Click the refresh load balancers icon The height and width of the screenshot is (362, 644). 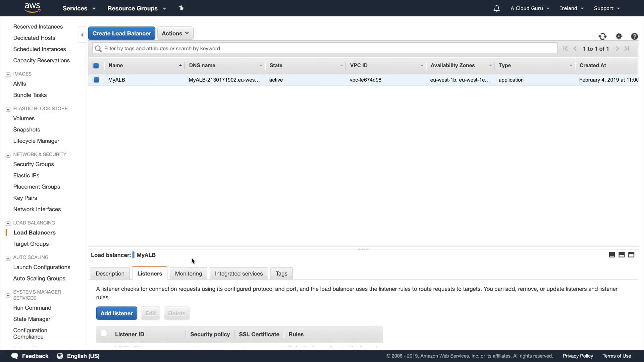(602, 36)
